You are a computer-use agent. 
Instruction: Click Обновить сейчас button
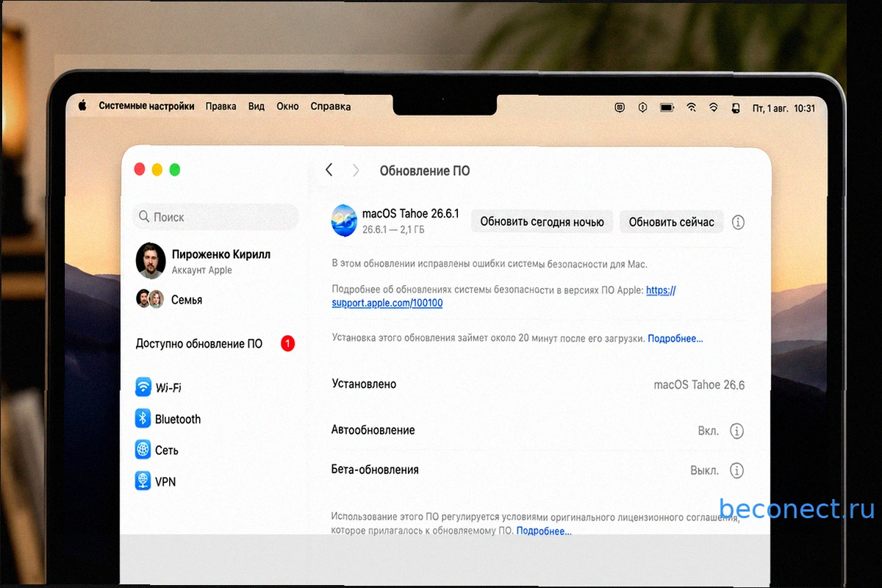click(x=671, y=221)
